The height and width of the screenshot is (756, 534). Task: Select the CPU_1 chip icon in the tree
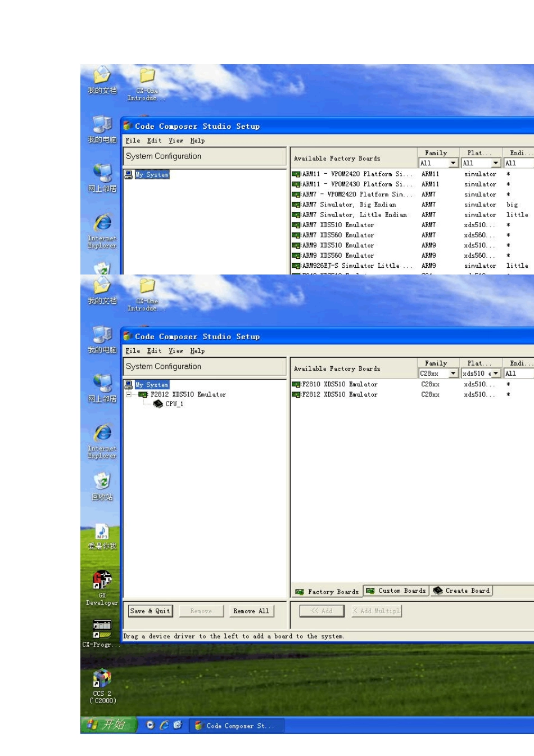(158, 404)
